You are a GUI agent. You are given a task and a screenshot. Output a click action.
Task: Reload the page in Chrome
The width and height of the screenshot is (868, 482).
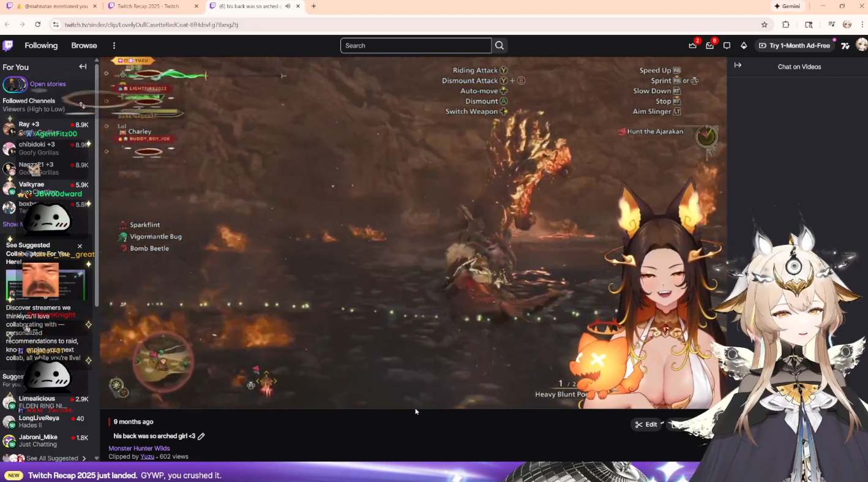pos(38,24)
